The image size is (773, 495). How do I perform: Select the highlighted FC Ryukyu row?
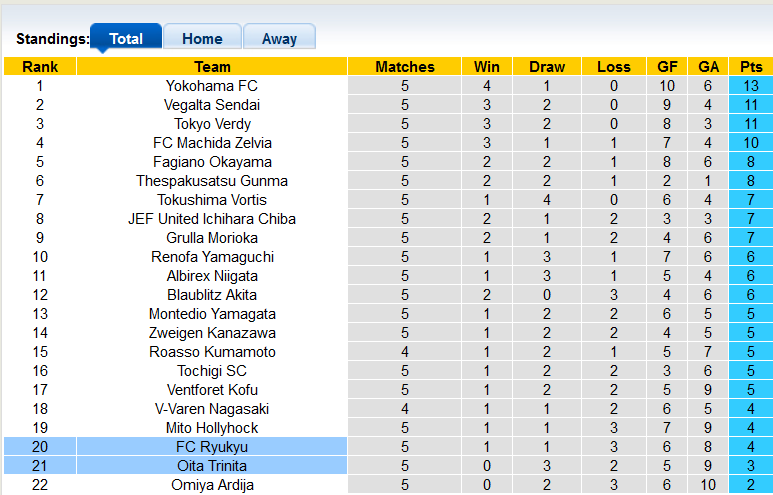click(212, 447)
